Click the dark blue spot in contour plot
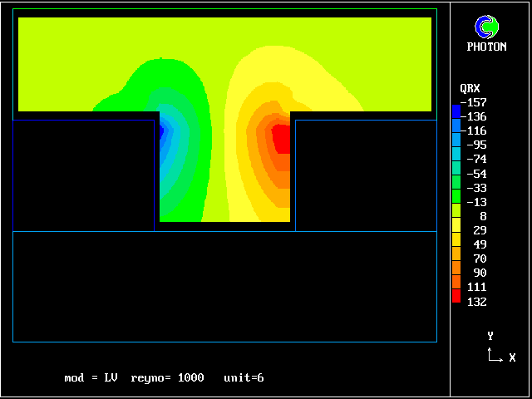 coord(163,128)
